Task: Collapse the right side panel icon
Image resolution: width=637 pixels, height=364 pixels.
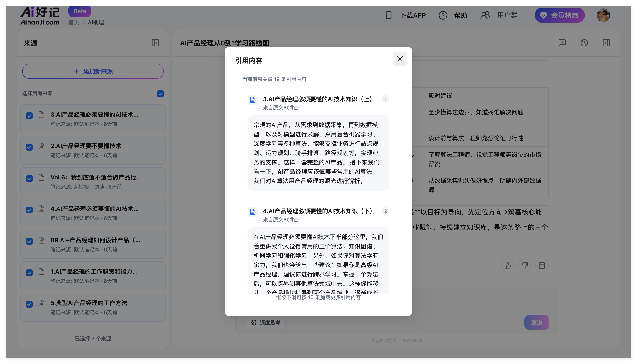Action: click(606, 43)
